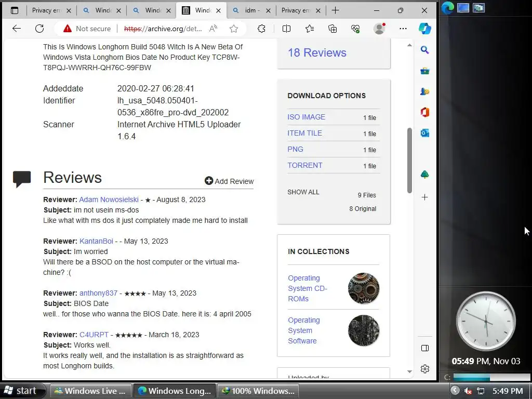
Task: Click the archive.org address bar URL
Action: (x=163, y=29)
